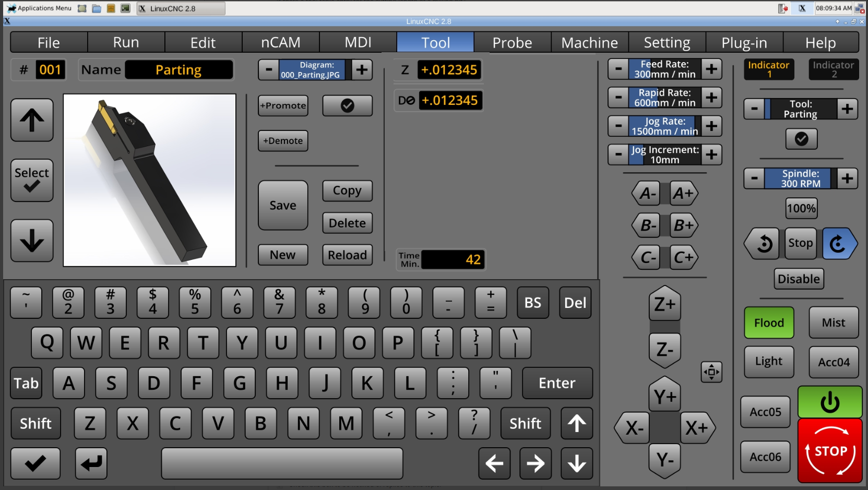Toggle the left Shift key
Viewport: 868px width, 490px height.
[x=35, y=423]
